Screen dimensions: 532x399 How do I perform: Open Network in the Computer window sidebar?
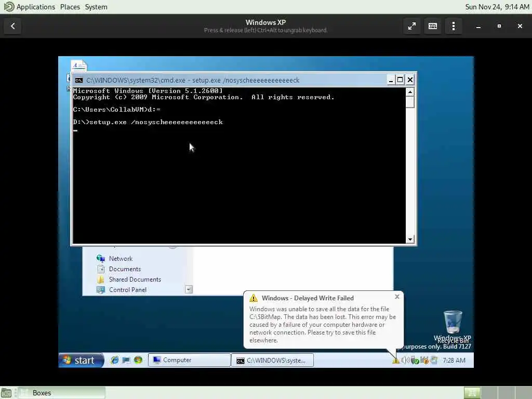tap(115, 259)
